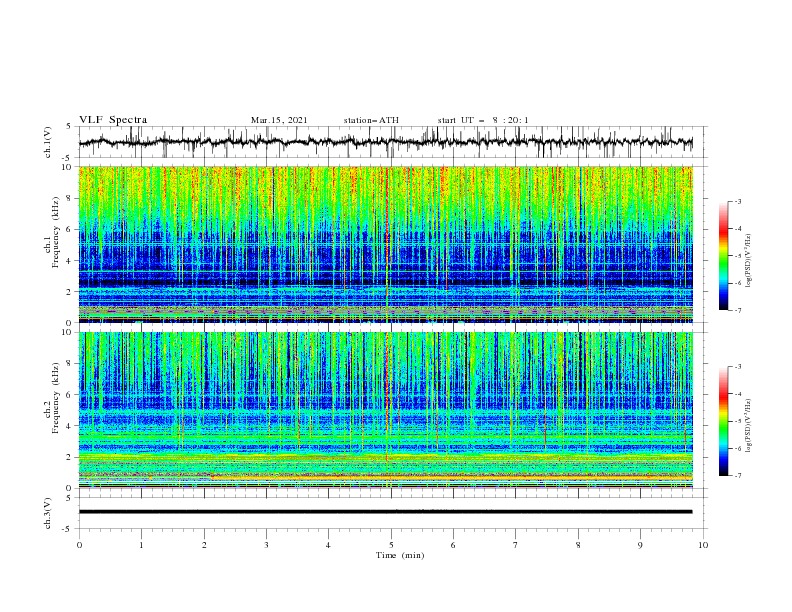Screen dimensions: 792x612
Task: Click time-axis tick label "3"
Action: (x=267, y=545)
